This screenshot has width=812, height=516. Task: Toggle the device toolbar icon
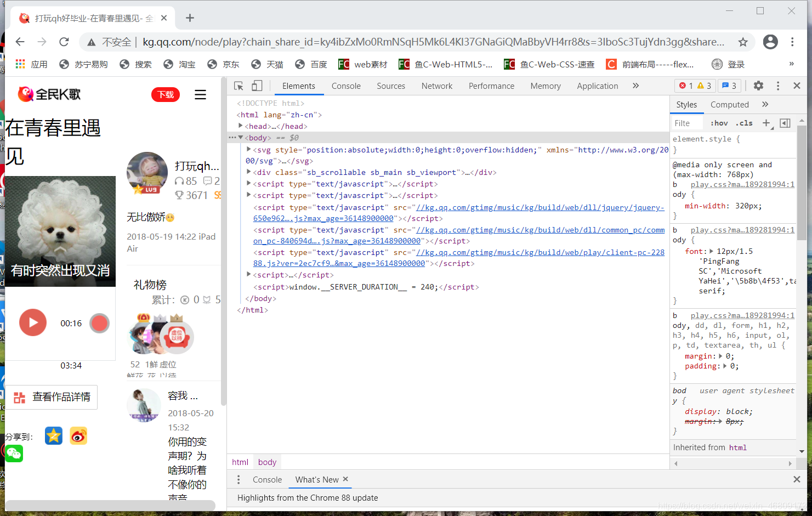tap(257, 86)
